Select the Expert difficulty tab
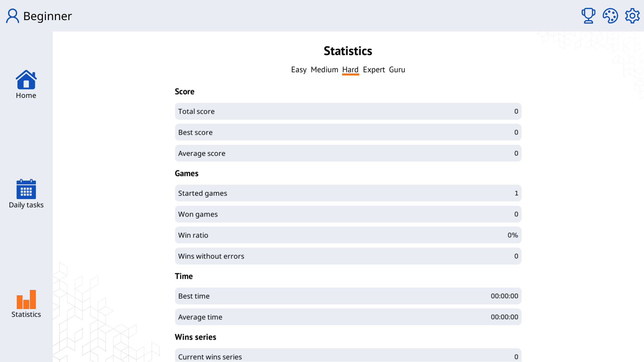This screenshot has width=644, height=362. (374, 70)
